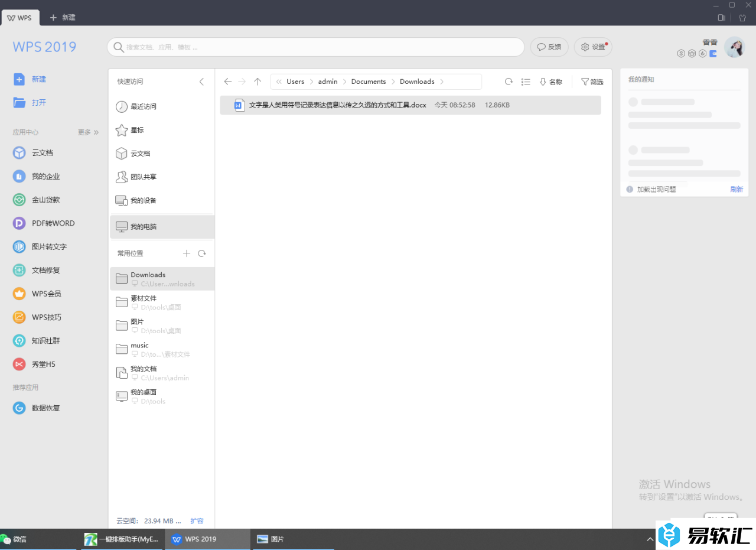Switch the file list view mode
The image size is (756, 550).
coord(526,82)
